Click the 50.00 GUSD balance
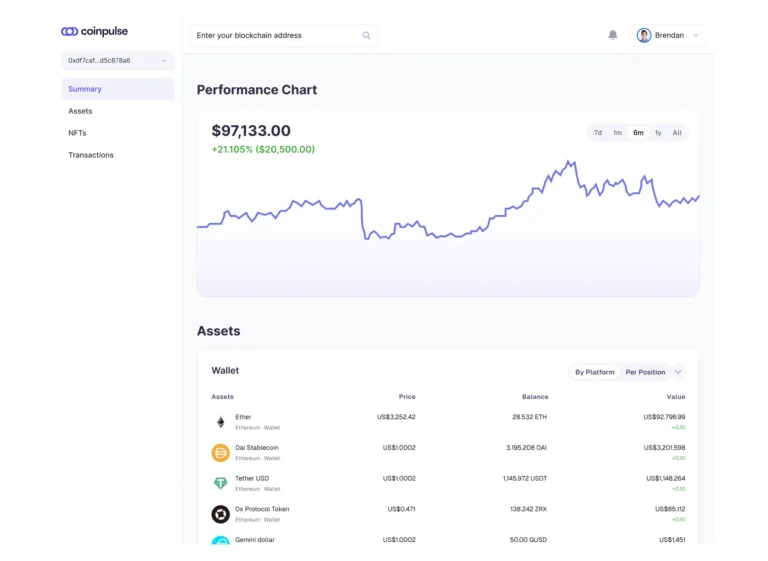The width and height of the screenshot is (768, 561). (x=528, y=540)
